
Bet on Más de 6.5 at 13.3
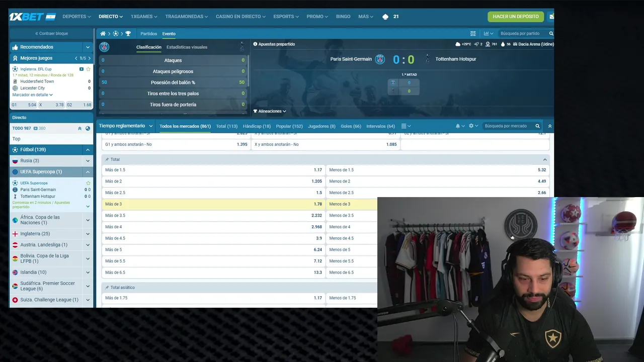click(x=213, y=273)
